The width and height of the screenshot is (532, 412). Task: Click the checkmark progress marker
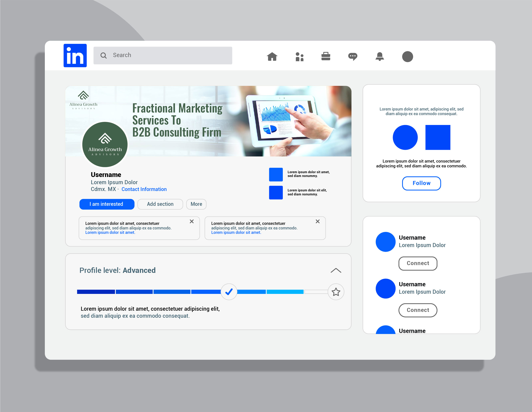tap(229, 292)
